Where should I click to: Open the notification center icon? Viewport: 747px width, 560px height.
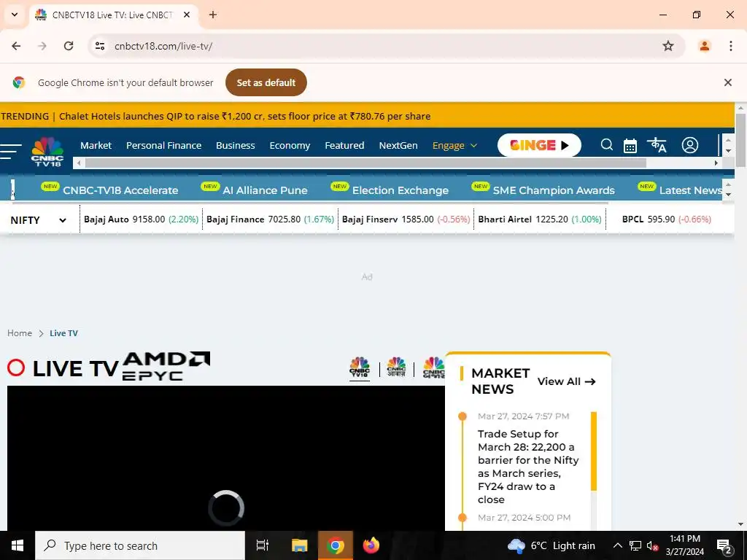(x=724, y=546)
